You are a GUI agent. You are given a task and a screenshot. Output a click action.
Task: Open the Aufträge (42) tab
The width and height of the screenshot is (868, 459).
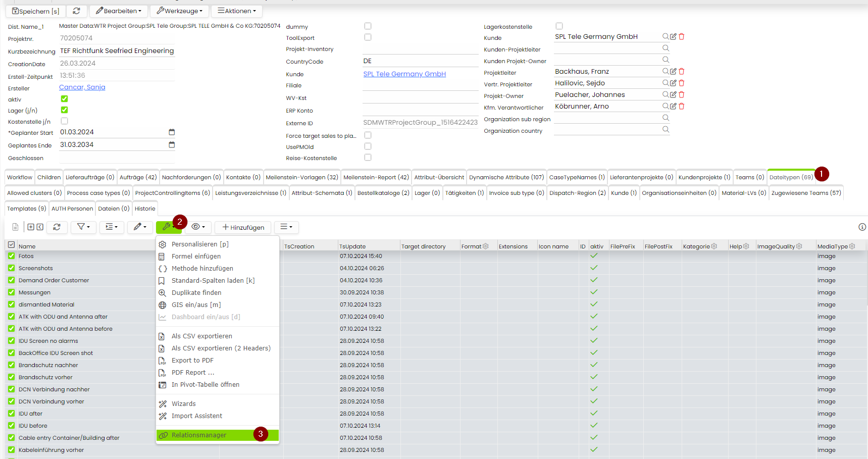point(138,177)
